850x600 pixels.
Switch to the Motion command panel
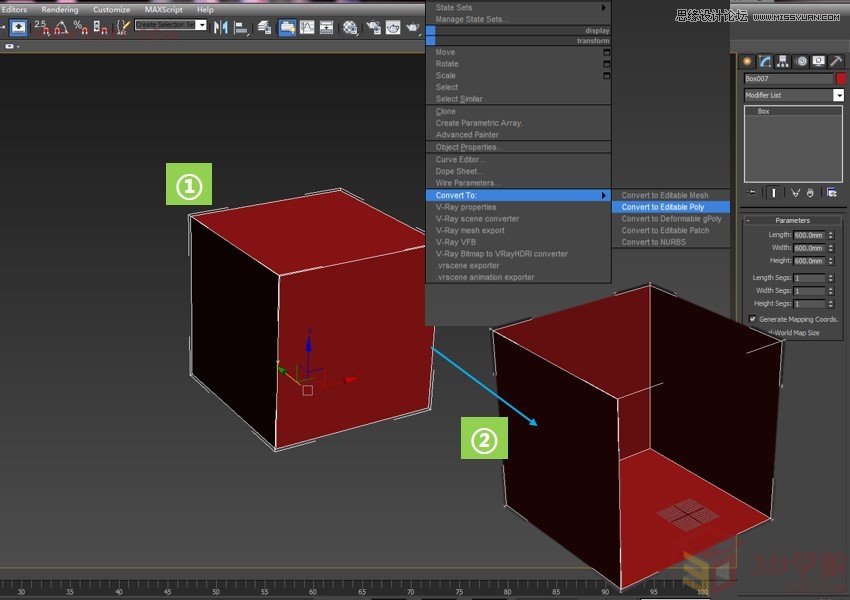[x=802, y=61]
